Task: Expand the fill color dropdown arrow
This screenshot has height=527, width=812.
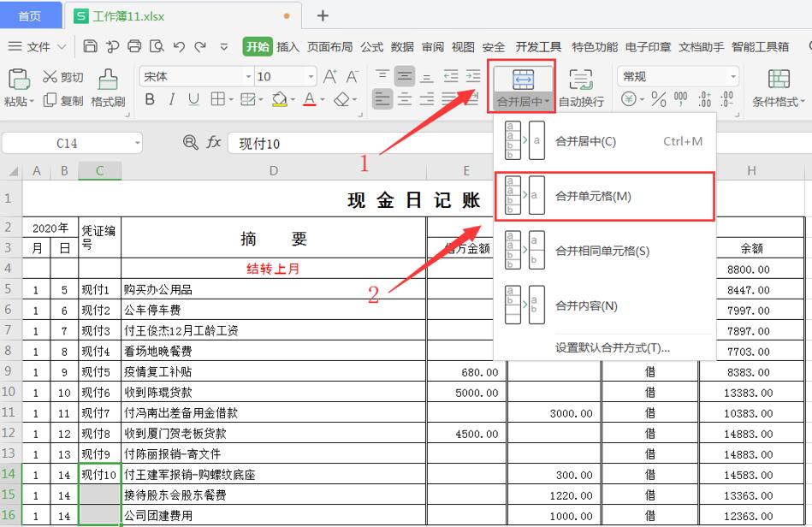Action: (293, 99)
